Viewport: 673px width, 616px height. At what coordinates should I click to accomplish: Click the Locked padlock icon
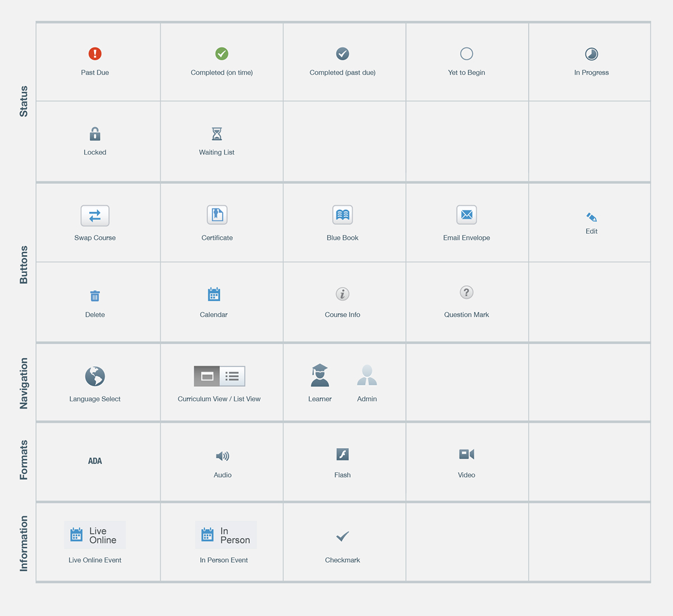pyautogui.click(x=95, y=133)
